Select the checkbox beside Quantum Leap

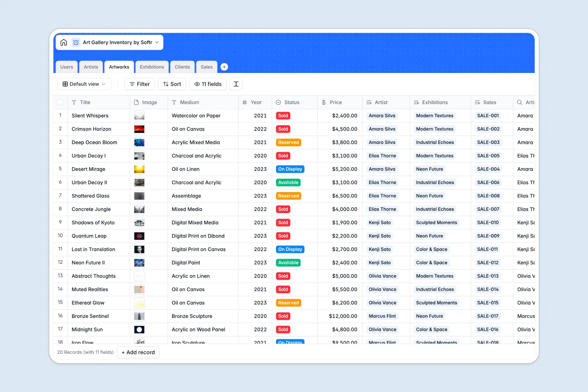point(60,236)
